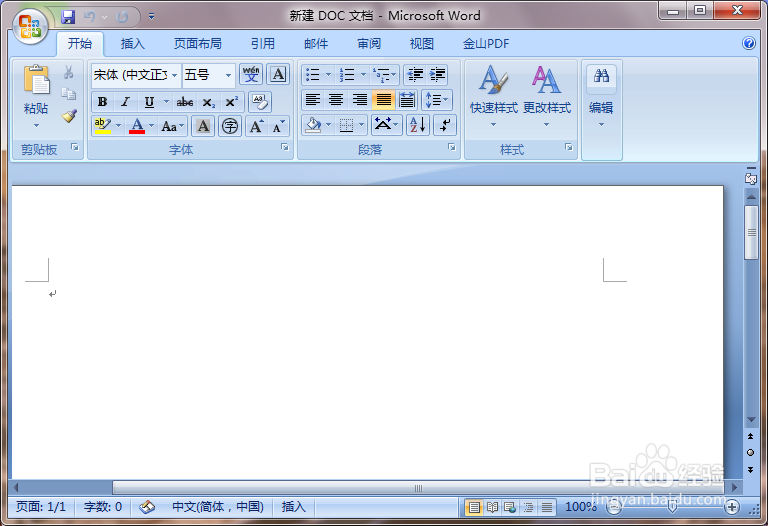Toggle bold formatting
The width and height of the screenshot is (768, 526).
point(102,102)
